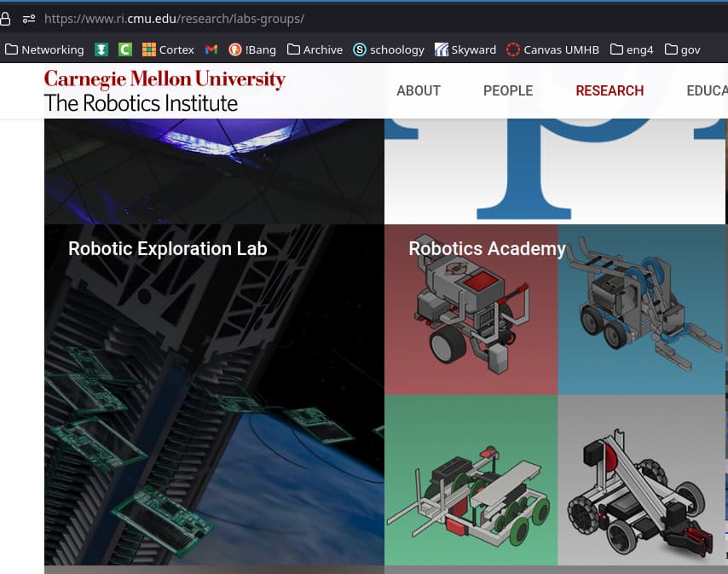The height and width of the screenshot is (574, 728).
Task: Click the lock icon in address bar
Action: pos(5,19)
